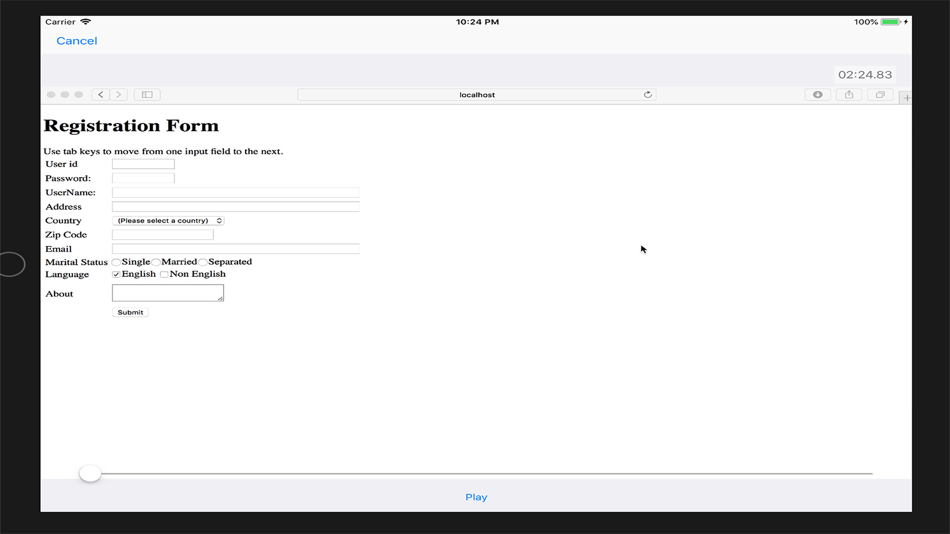Tap the battery icon in status bar
The image size is (950, 534).
click(x=891, y=22)
